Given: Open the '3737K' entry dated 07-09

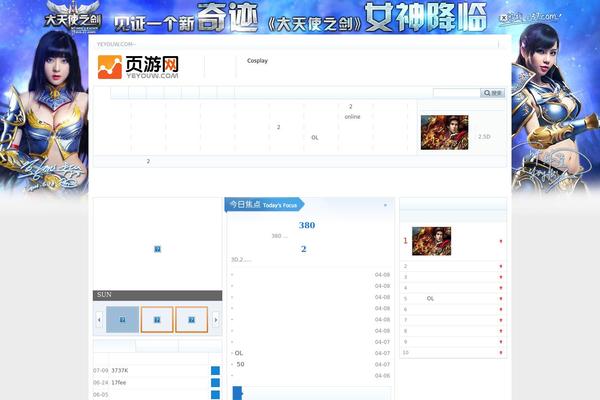Looking at the screenshot, I should (120, 371).
